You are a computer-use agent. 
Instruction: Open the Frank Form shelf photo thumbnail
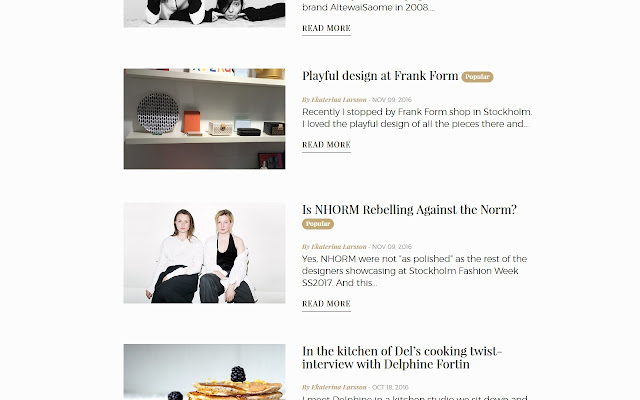point(204,119)
